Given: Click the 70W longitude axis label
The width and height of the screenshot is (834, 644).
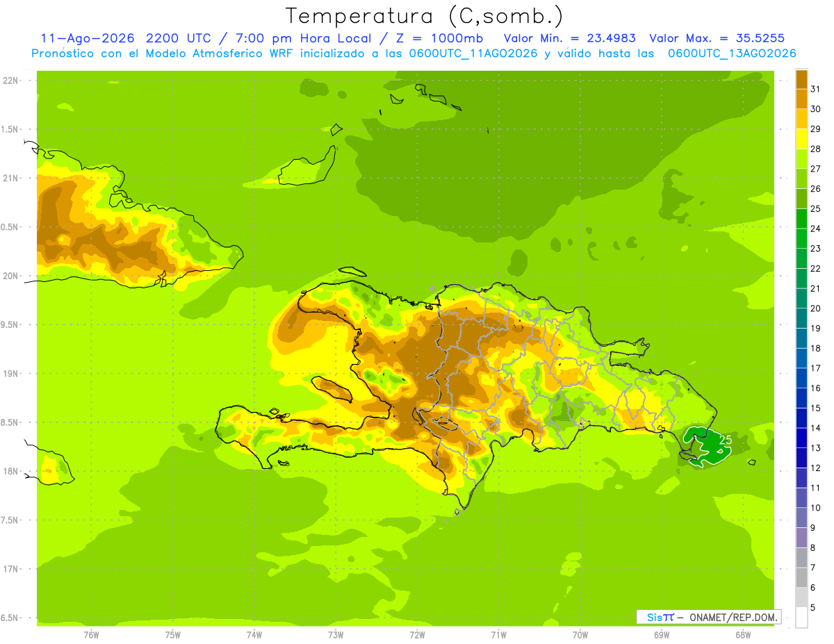Looking at the screenshot, I should (580, 635).
